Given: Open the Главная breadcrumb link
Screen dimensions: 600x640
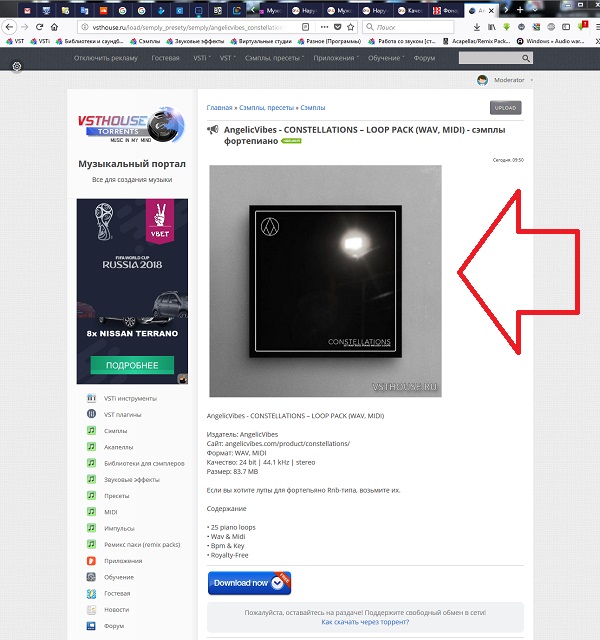Looking at the screenshot, I should [x=219, y=108].
